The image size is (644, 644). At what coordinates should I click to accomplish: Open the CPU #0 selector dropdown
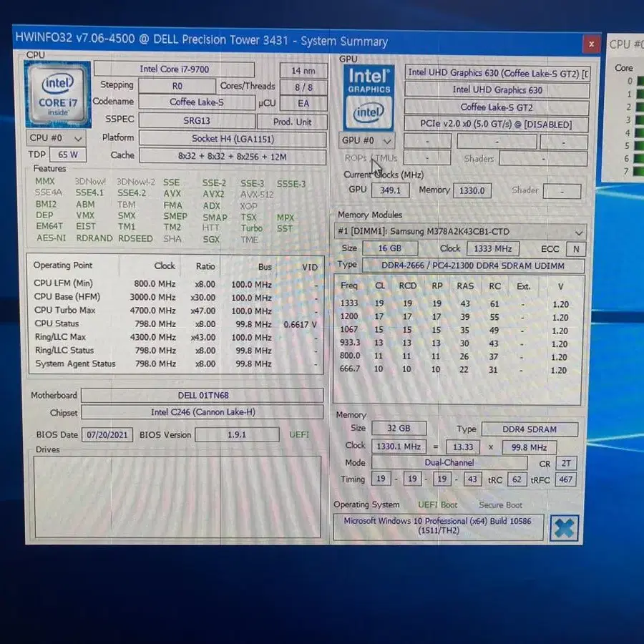click(55, 138)
